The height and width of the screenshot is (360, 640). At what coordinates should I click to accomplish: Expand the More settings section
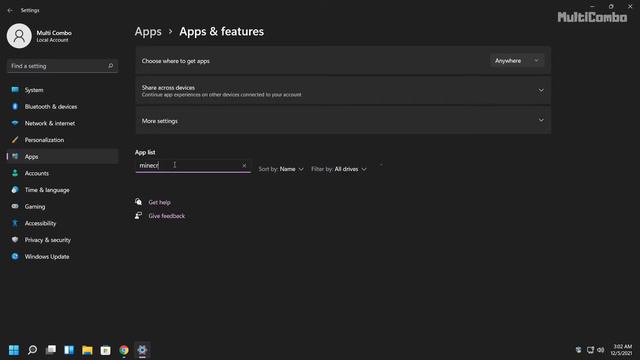[x=343, y=121]
